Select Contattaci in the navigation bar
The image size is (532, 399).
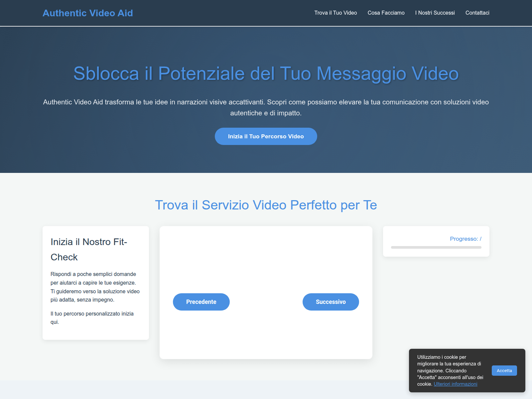pos(477,13)
